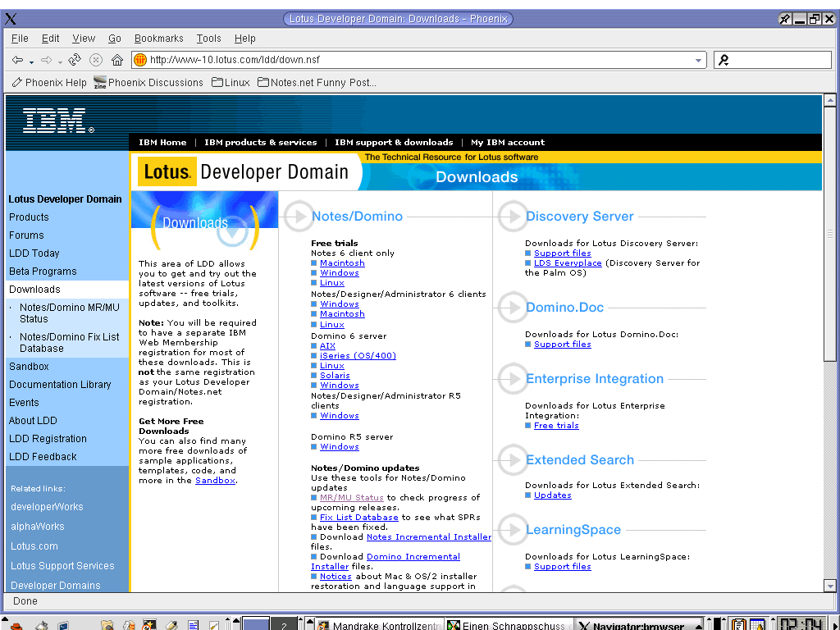Image resolution: width=840 pixels, height=630 pixels.
Task: Open Beta Programs in the sidebar
Action: tap(43, 271)
